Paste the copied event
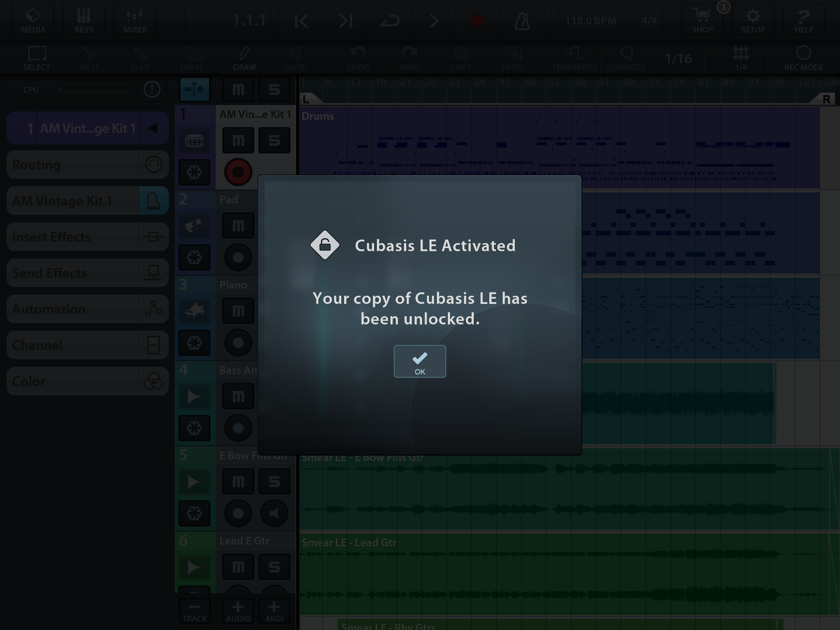The height and width of the screenshot is (630, 840). click(513, 58)
